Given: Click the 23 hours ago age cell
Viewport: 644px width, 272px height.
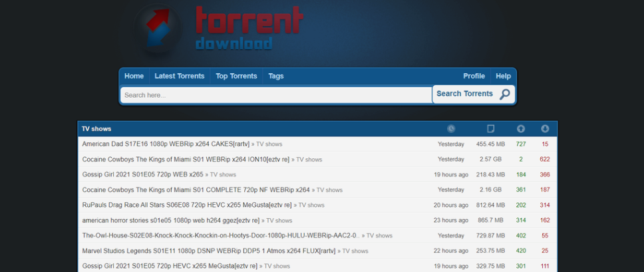Looking at the screenshot, I should point(451,221).
